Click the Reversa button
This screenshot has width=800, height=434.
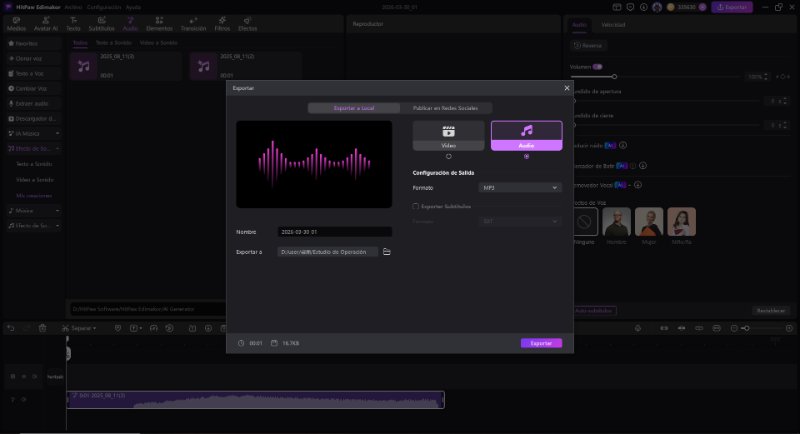click(588, 45)
